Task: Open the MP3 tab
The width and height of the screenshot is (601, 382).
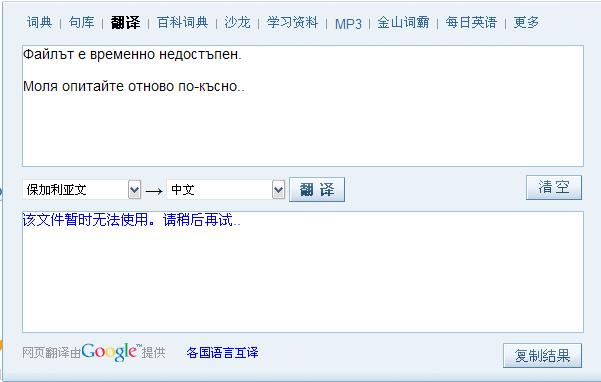Action: point(348,24)
